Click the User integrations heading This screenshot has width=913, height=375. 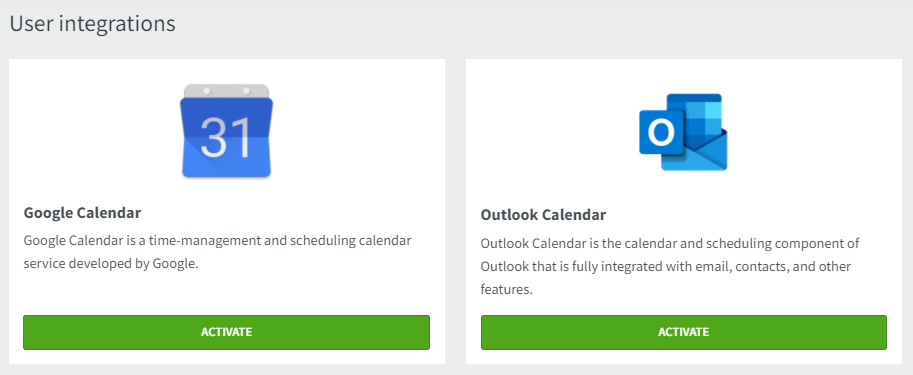pyautogui.click(x=93, y=24)
